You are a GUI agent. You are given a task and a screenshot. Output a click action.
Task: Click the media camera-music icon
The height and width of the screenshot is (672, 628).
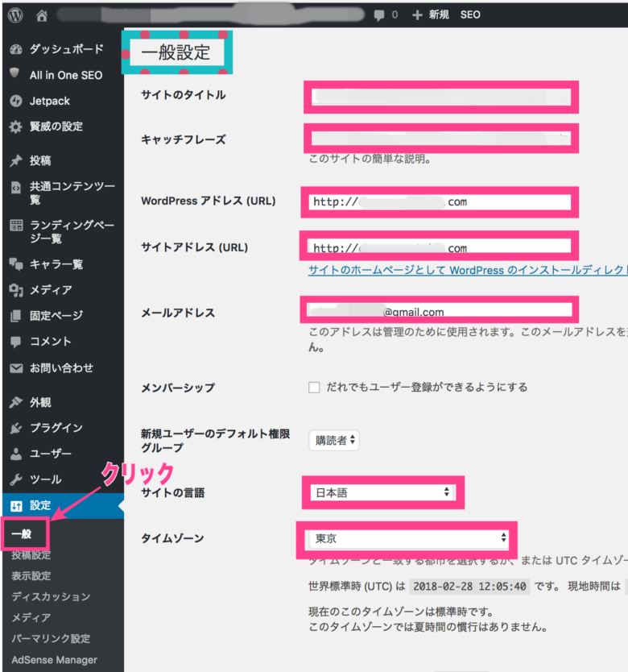tap(16, 290)
